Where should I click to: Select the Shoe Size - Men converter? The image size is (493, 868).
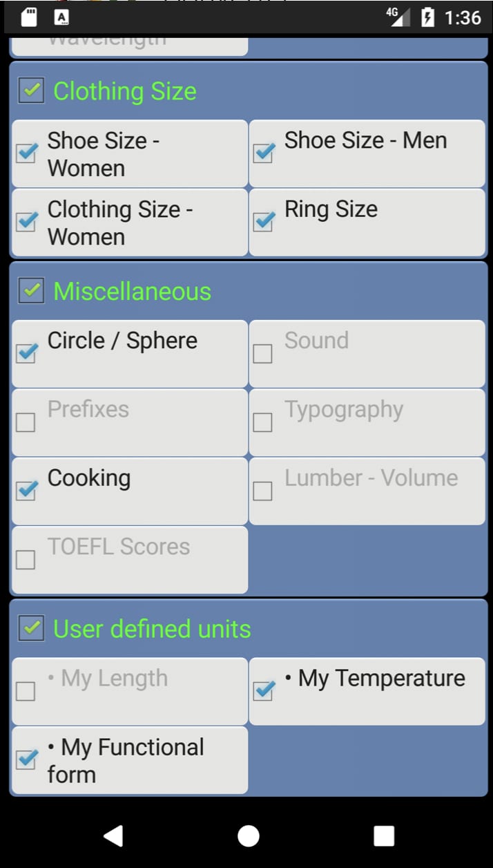(367, 153)
